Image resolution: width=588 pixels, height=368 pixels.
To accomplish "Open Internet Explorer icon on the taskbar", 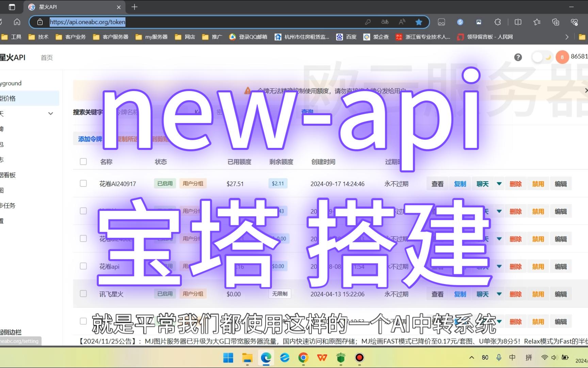I will tap(284, 357).
